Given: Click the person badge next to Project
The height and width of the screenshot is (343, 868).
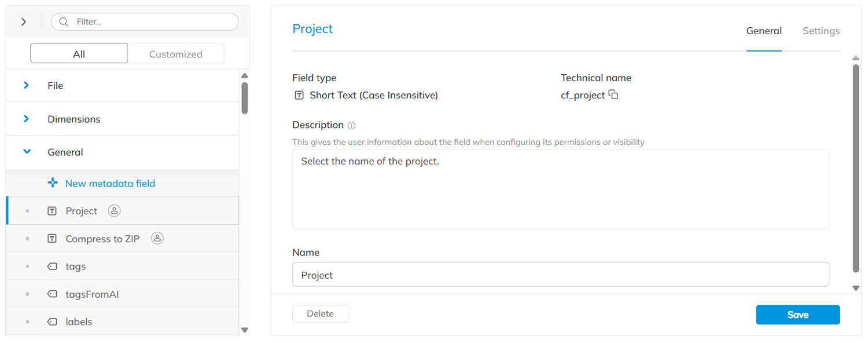Looking at the screenshot, I should 113,210.
